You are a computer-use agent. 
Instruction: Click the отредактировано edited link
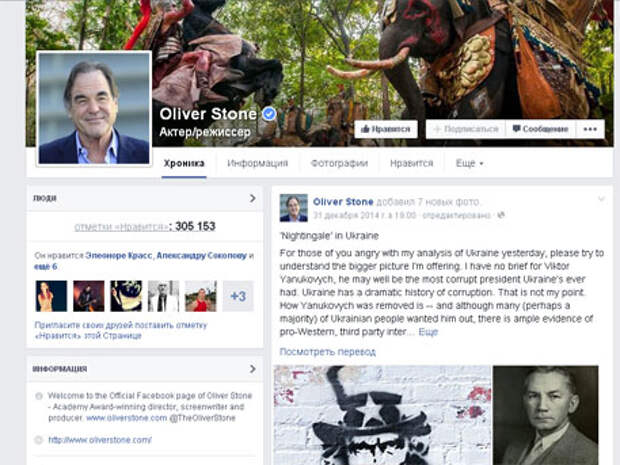457,215
